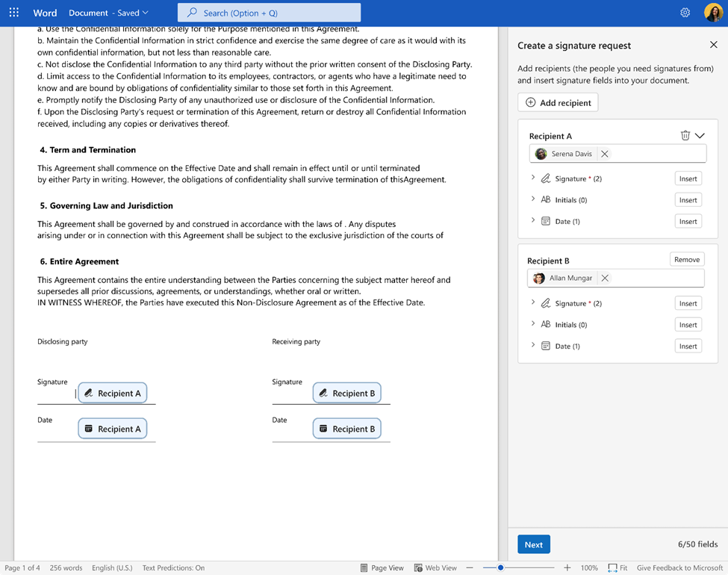
Task: Insert an Initials field for Recipient B
Action: click(688, 325)
